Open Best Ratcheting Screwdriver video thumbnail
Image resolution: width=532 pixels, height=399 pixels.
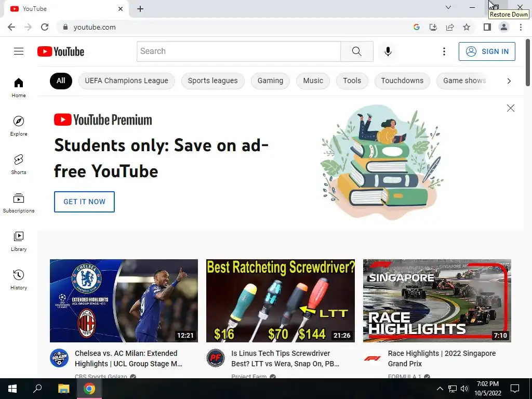[x=280, y=301]
